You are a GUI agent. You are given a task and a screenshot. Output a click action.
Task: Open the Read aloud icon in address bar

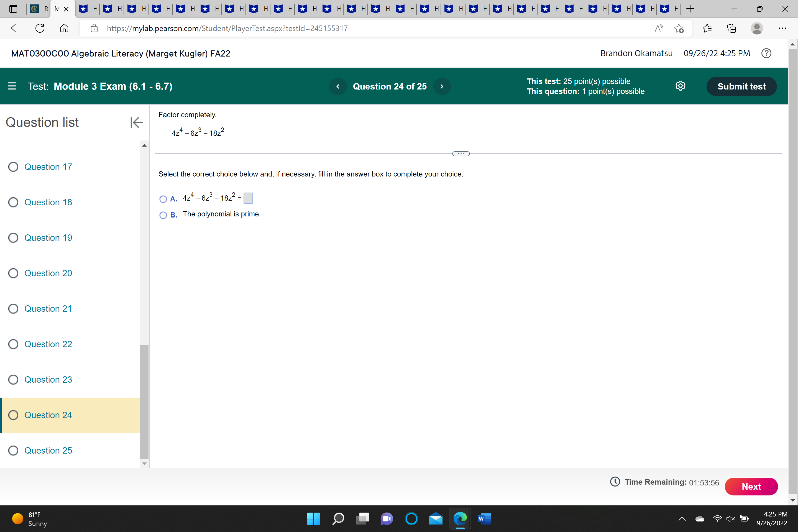click(x=659, y=28)
